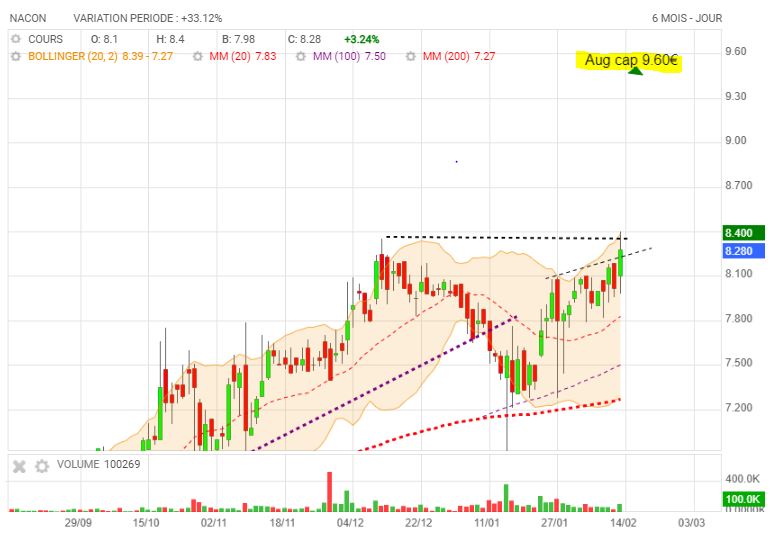769x538 pixels.
Task: Open the VOLUME panel settings gear
Action: tap(42, 466)
